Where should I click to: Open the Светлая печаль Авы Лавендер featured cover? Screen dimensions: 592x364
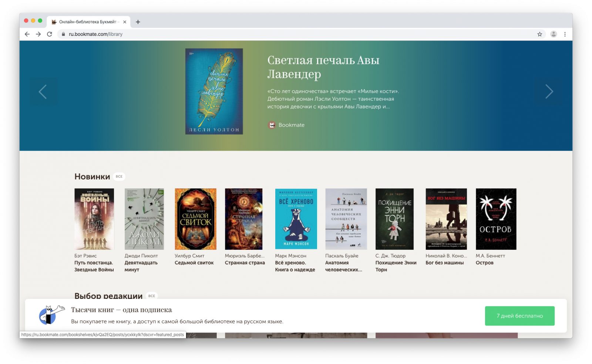[x=214, y=91]
